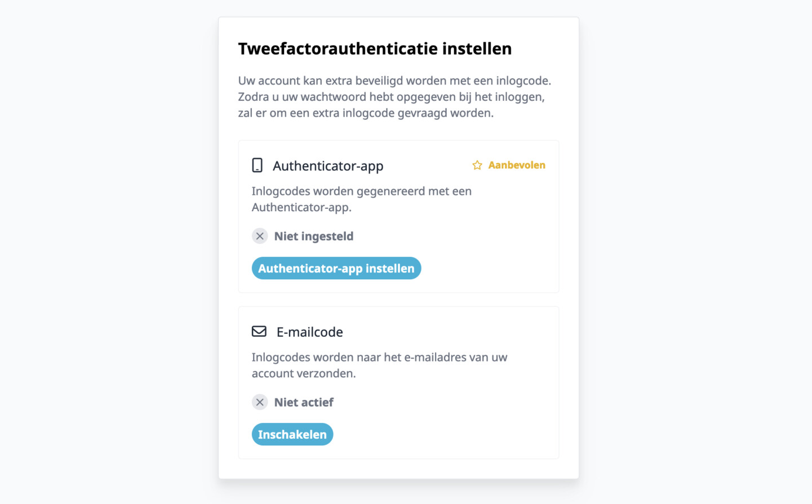This screenshot has height=504, width=812.
Task: Select the Authenticator-app heading text
Action: 328,166
